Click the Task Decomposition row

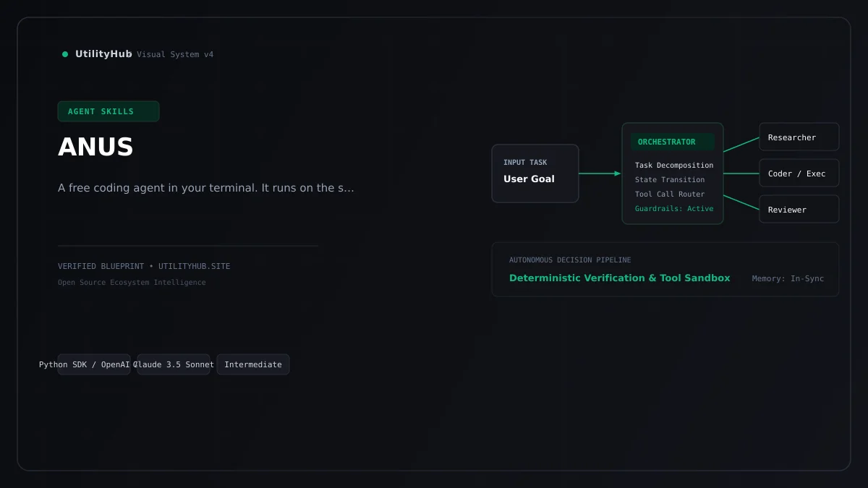pos(674,166)
